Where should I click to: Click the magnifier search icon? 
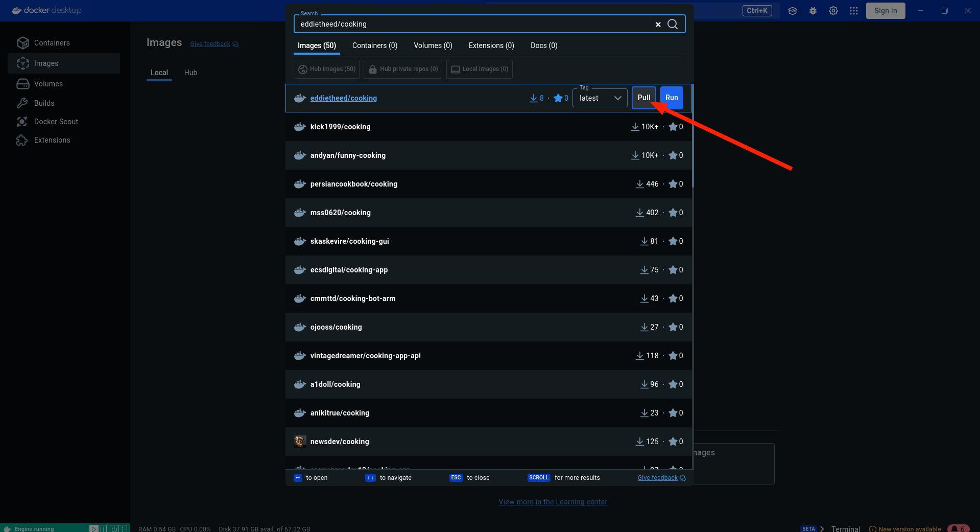coord(673,24)
